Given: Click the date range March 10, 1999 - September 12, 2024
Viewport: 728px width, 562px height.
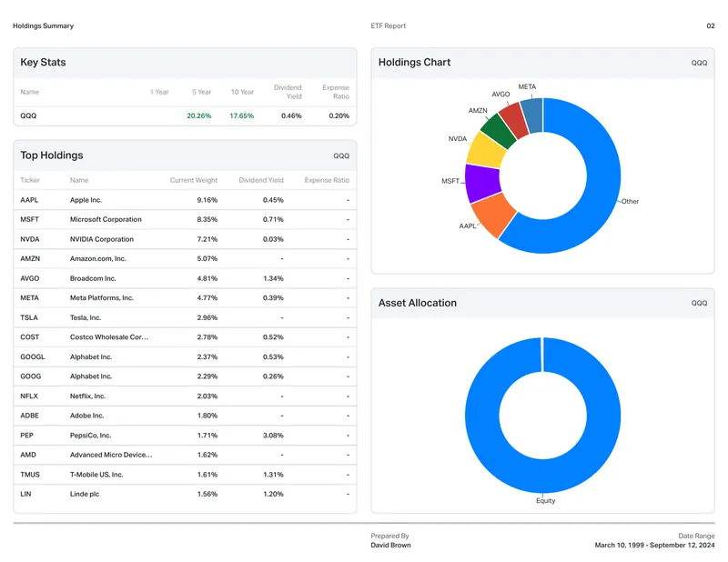Looking at the screenshot, I should (654, 546).
